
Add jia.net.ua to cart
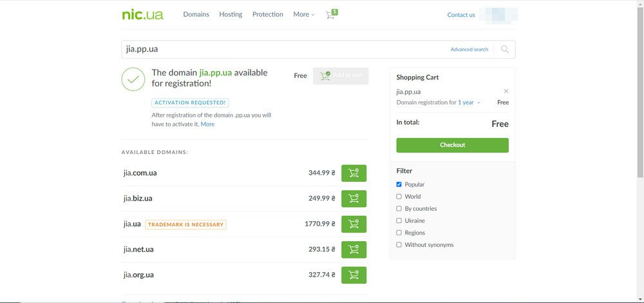coord(354,249)
